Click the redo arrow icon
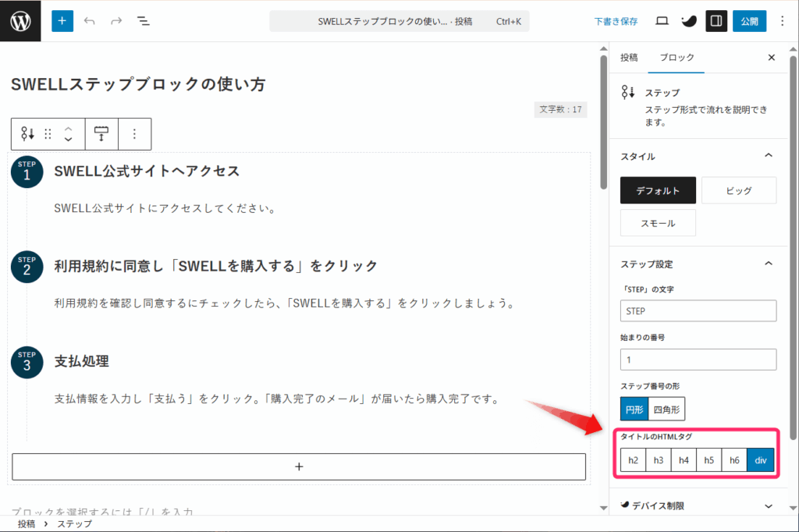799x532 pixels. click(116, 21)
